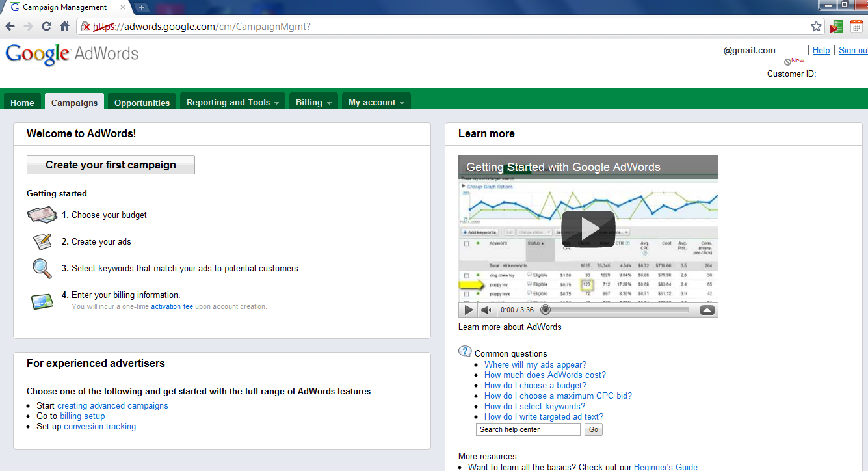Open the Beginner's Guide link
The image size is (868, 471).
point(666,467)
